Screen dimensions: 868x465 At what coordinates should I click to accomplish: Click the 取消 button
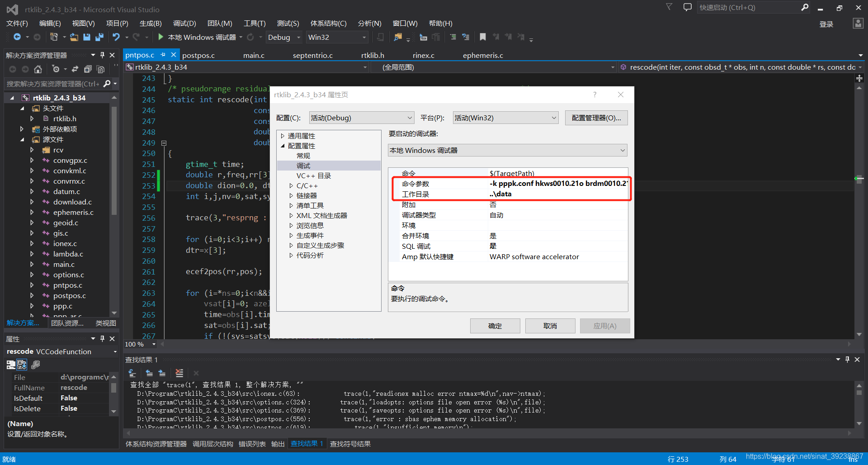[550, 326]
